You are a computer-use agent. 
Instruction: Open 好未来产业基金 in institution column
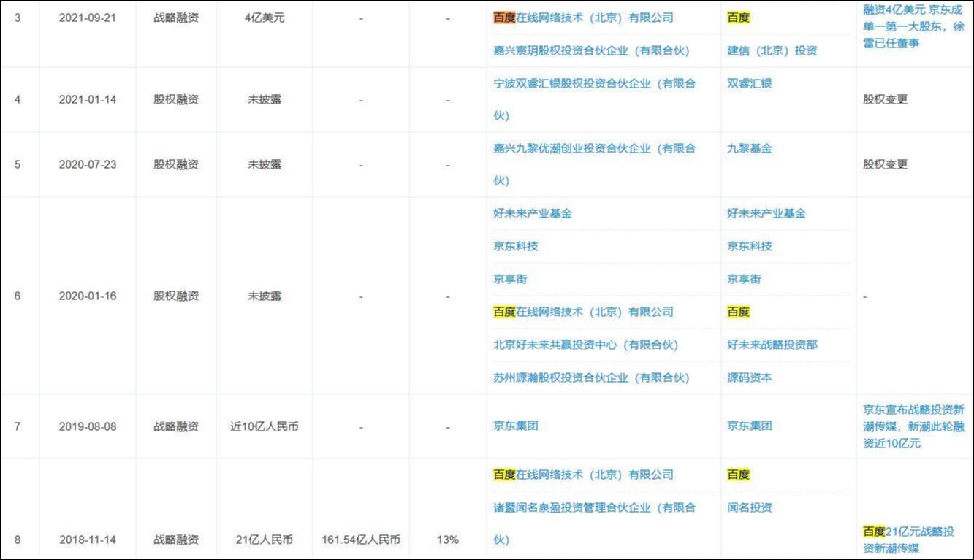pyautogui.click(x=766, y=213)
